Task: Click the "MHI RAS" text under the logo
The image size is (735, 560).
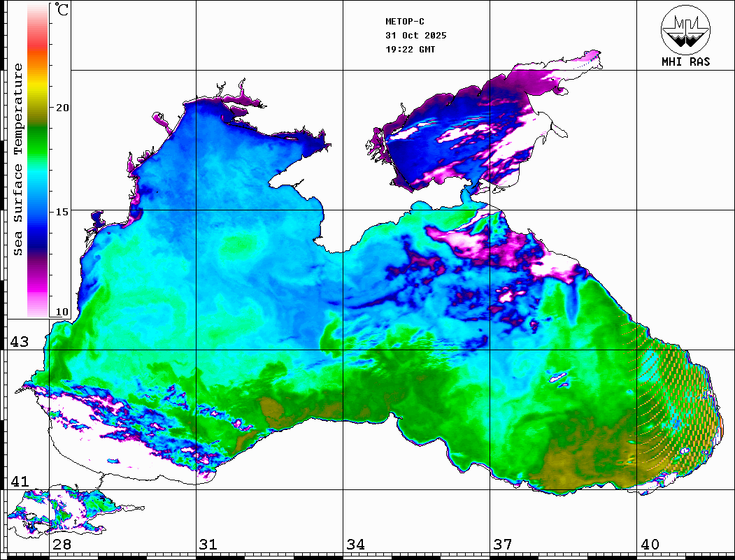Action: click(x=685, y=62)
